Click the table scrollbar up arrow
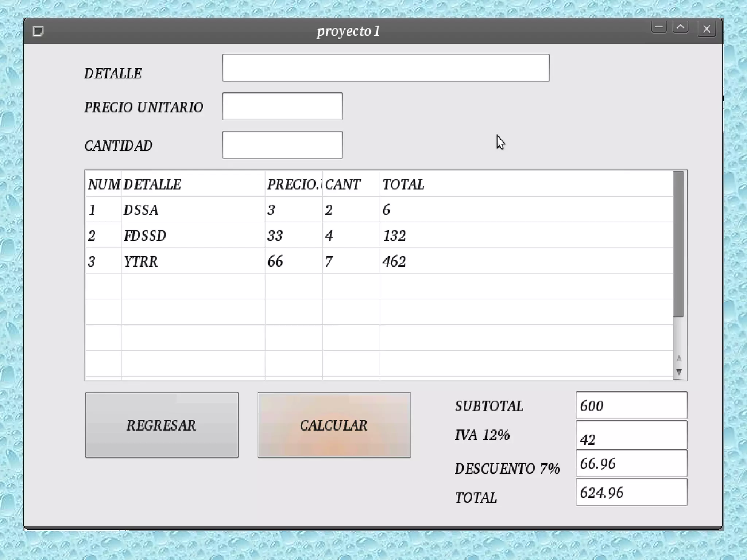Viewport: 747px width, 560px height. 679,359
